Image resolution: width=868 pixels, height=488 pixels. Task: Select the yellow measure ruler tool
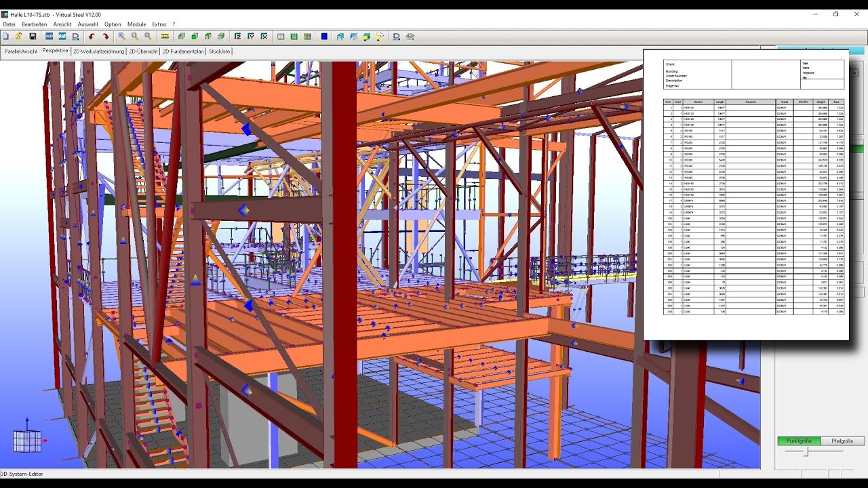[165, 36]
